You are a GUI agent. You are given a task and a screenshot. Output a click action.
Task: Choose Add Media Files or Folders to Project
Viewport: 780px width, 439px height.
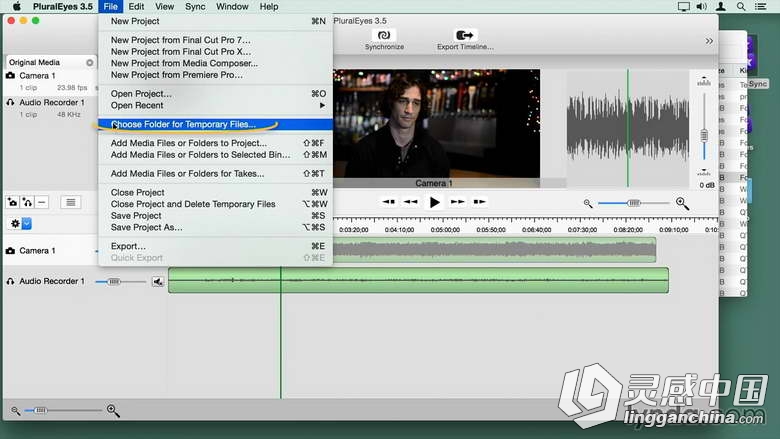click(215, 143)
